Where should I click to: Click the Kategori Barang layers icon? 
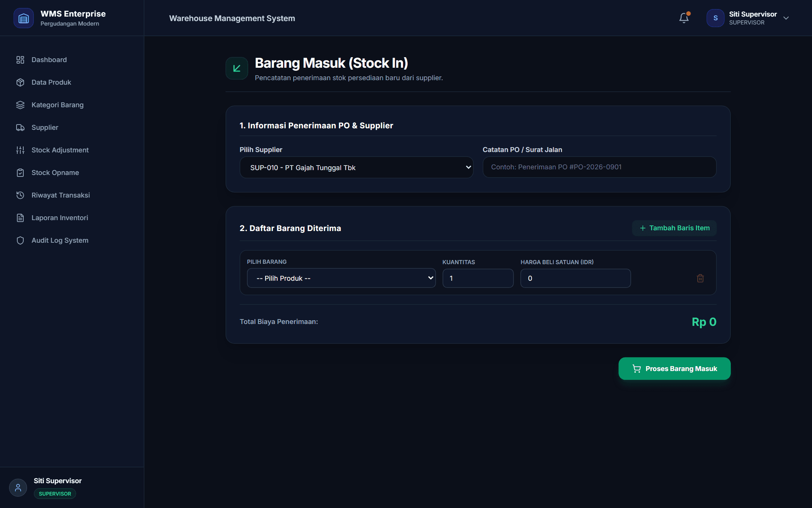20,105
